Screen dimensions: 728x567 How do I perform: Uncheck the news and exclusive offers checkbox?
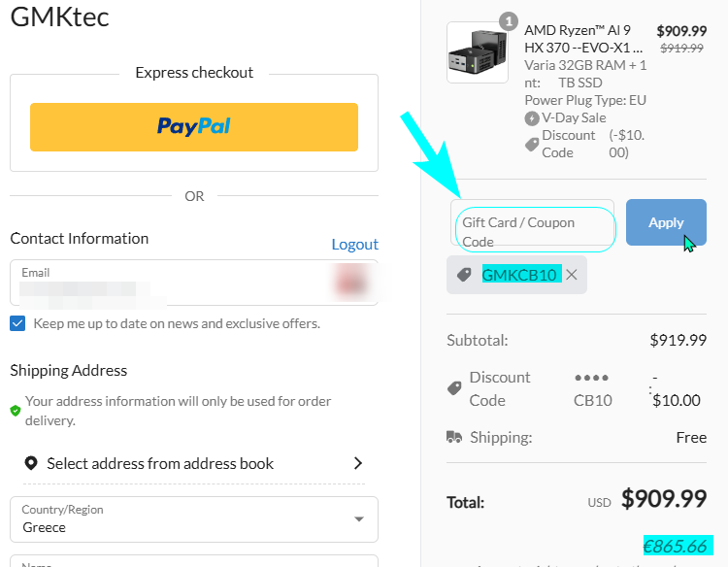click(17, 323)
